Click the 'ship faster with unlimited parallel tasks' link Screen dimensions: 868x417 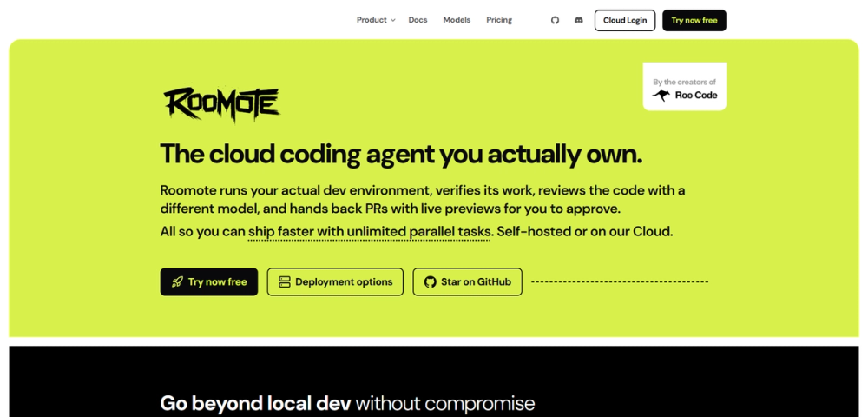(370, 231)
